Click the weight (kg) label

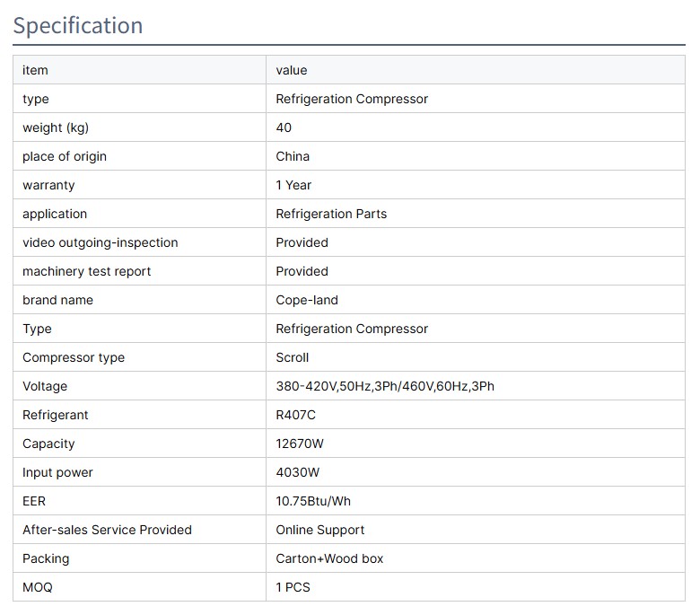point(55,127)
